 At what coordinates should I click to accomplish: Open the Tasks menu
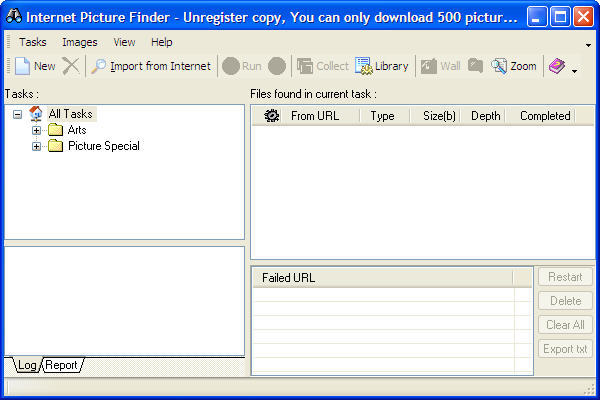(33, 42)
